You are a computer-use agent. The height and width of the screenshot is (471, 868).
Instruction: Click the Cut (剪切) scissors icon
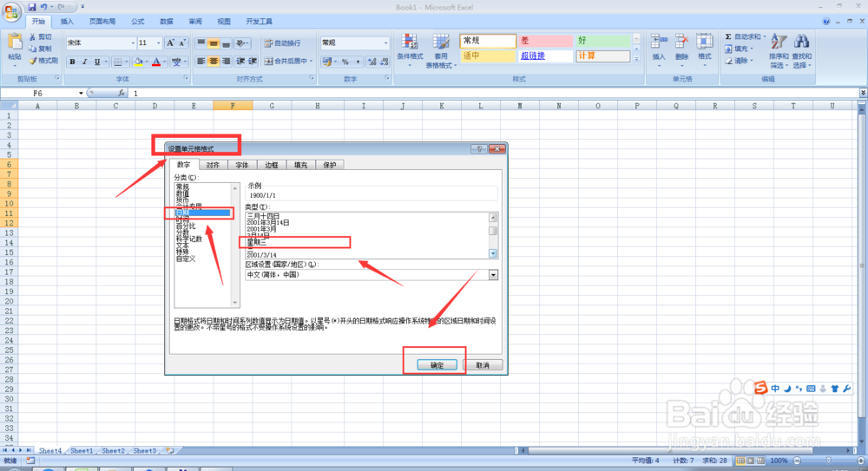pos(33,36)
